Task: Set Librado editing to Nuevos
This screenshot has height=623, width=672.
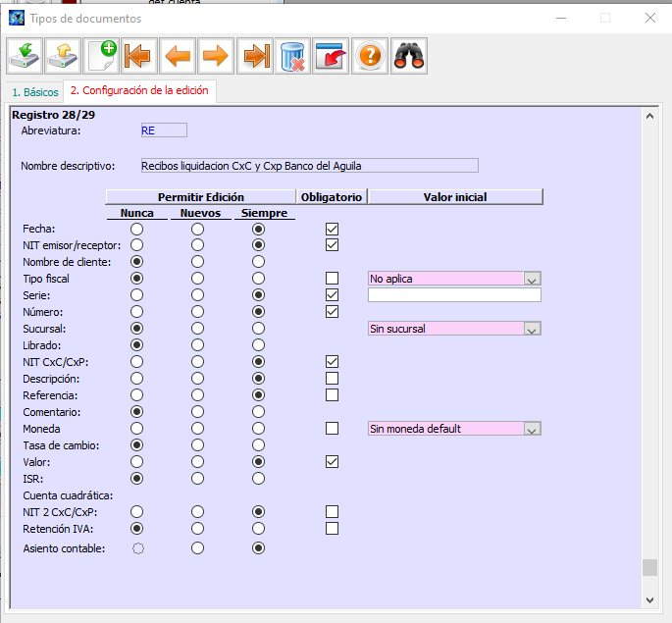Action: [197, 345]
